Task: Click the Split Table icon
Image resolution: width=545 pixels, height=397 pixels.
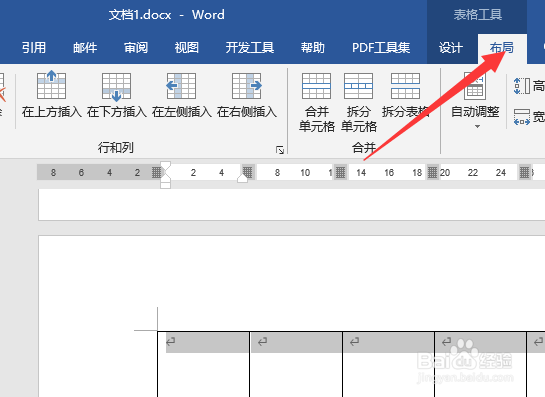Action: (405, 86)
